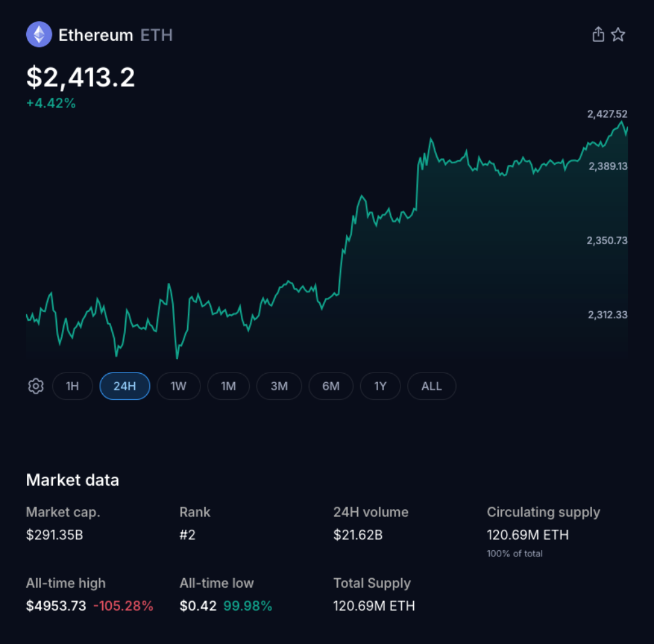The width and height of the screenshot is (654, 644).
Task: Click the All-time high price $4953.73
Action: click(56, 606)
